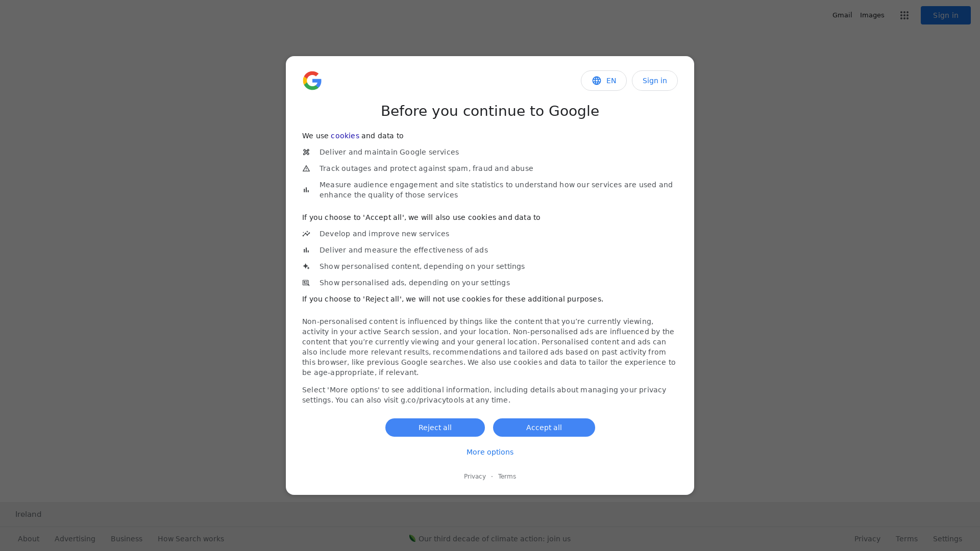Open Settings in the bottom right footer

(x=947, y=539)
